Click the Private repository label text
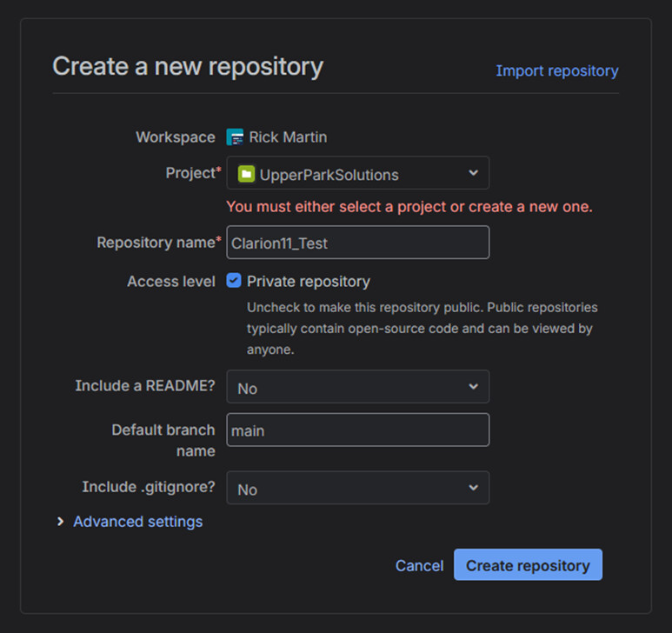Viewport: 672px width, 633px height. (308, 282)
